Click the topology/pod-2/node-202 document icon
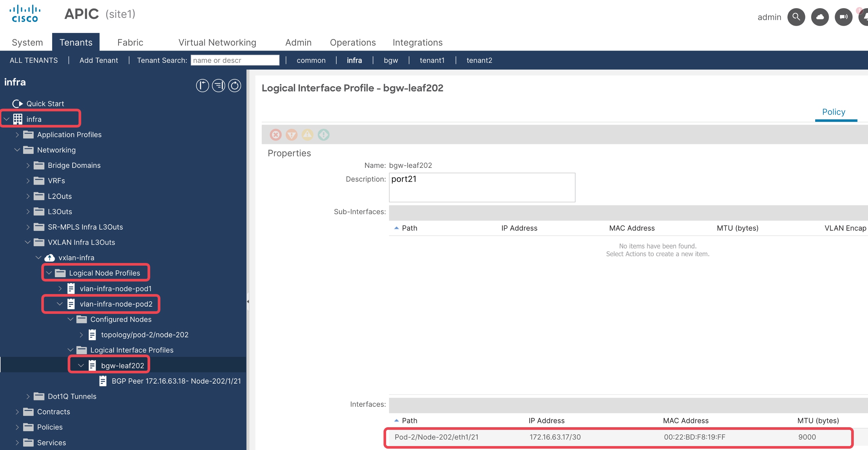The image size is (868, 450). pos(92,335)
